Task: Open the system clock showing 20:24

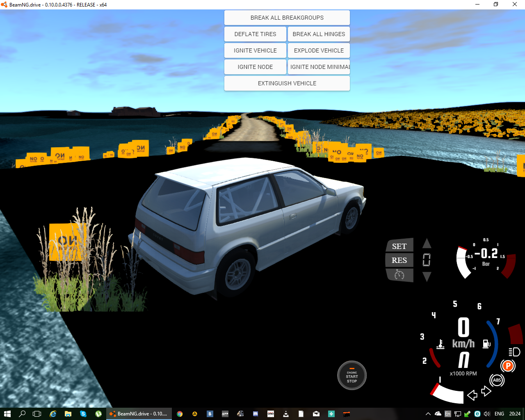Action: click(515, 414)
